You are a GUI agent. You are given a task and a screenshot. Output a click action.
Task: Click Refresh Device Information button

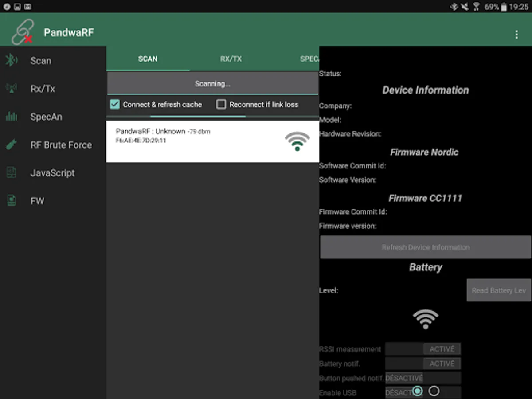point(426,247)
